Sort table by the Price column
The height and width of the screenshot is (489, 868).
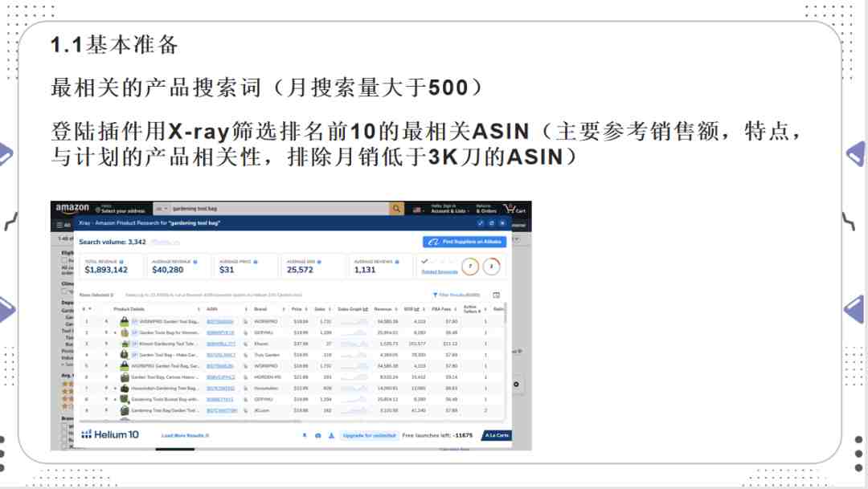point(299,309)
